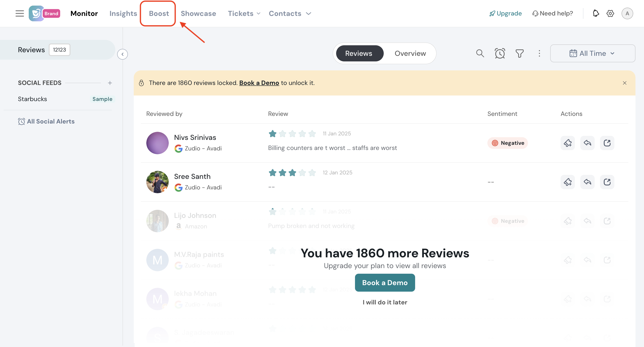Open the Insights tab
Image resolution: width=644 pixels, height=347 pixels.
coord(123,13)
